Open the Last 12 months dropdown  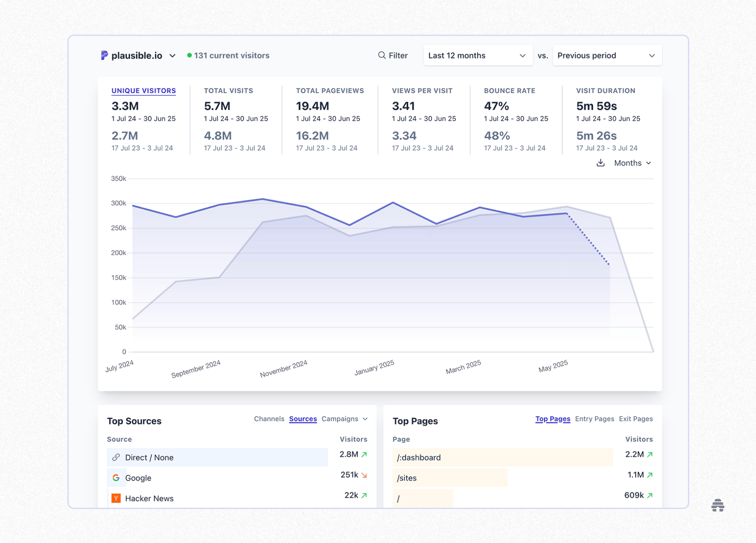[478, 55]
